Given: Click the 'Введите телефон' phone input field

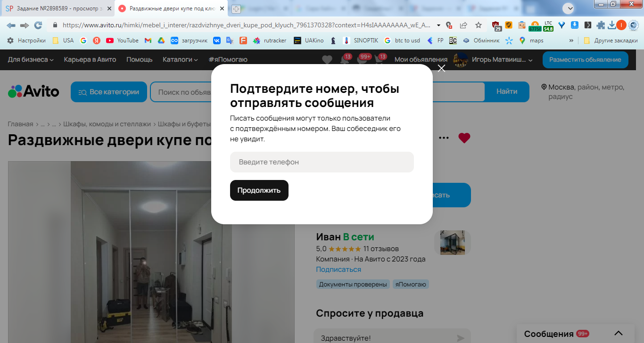Looking at the screenshot, I should click(322, 162).
